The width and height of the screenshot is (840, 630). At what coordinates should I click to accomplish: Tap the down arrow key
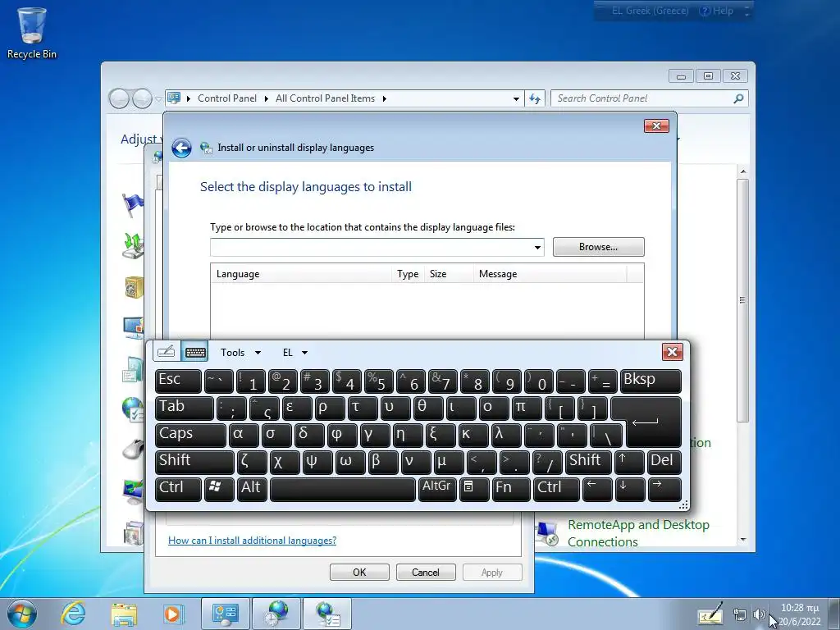click(x=629, y=489)
